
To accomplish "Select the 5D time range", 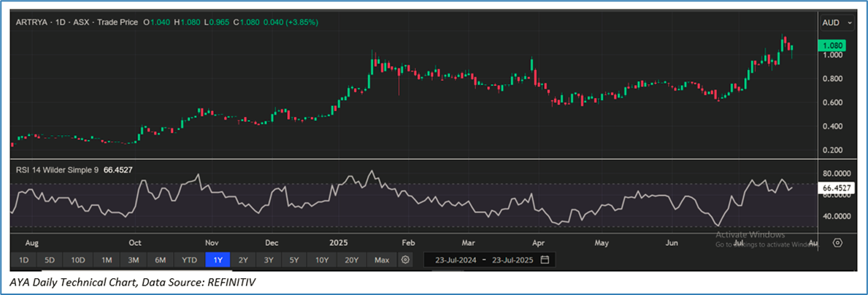I will tap(50, 260).
